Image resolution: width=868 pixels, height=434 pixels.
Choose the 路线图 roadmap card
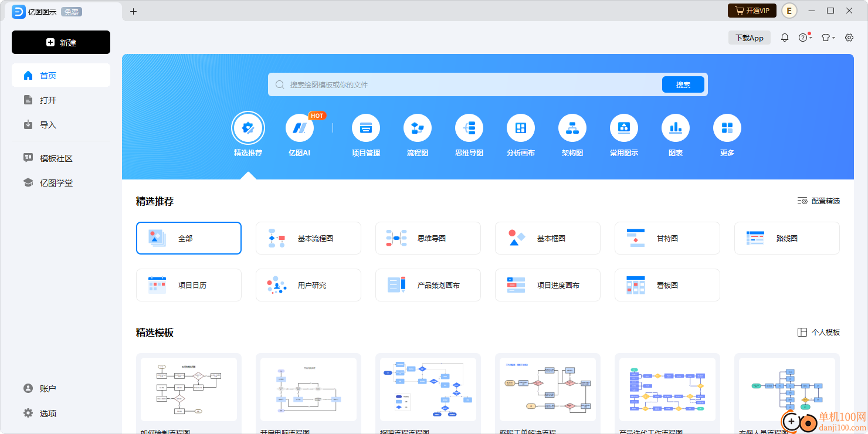(x=787, y=238)
